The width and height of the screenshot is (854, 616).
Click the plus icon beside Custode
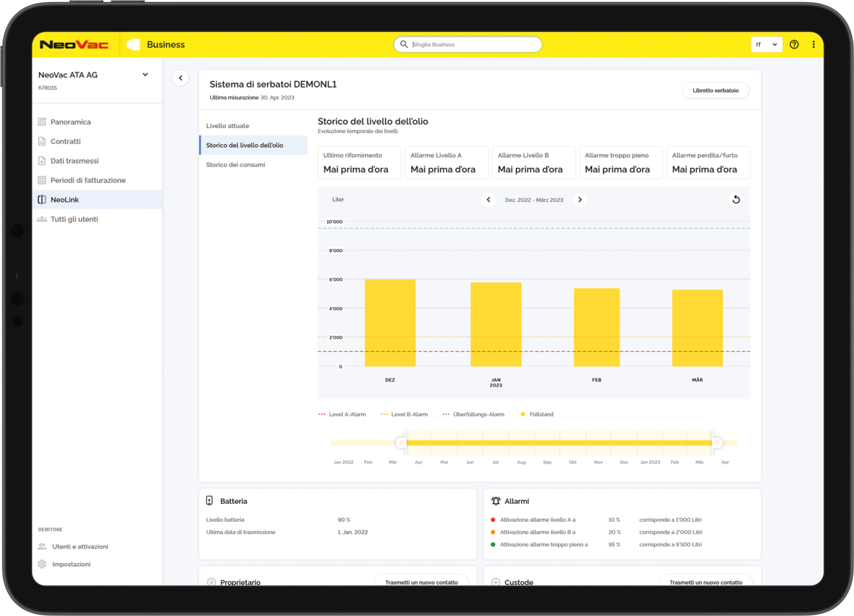pos(496,582)
